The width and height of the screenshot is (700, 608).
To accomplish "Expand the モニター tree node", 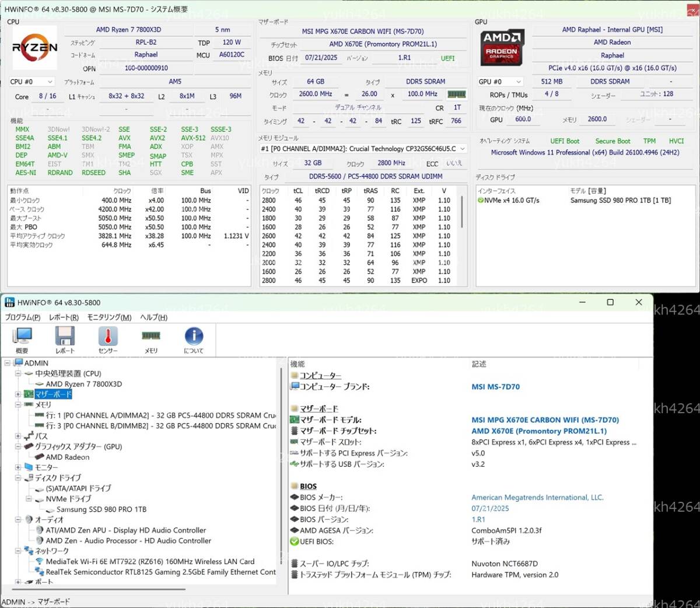I will [18, 467].
